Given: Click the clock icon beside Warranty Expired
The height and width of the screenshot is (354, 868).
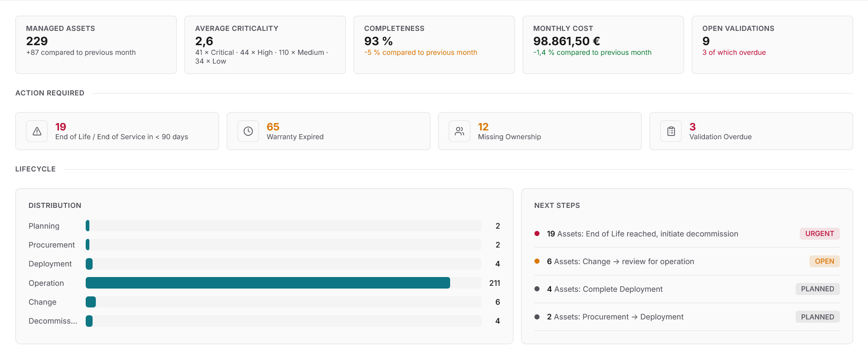Looking at the screenshot, I should coord(248,131).
